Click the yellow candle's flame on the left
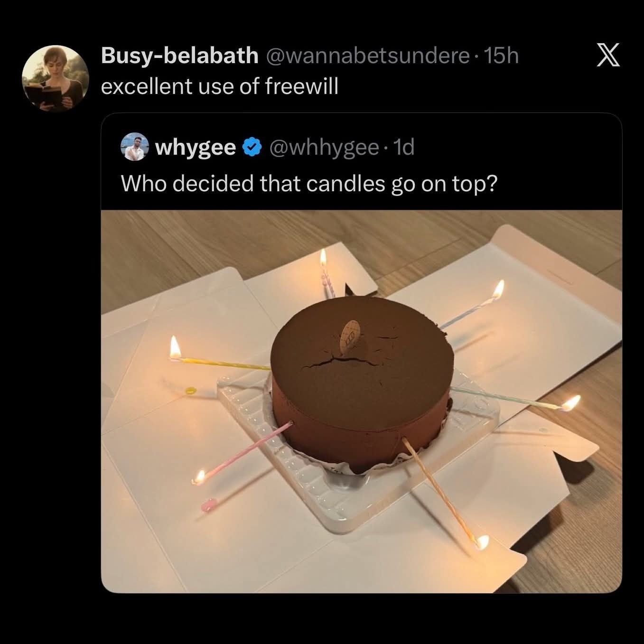Viewport: 644px width, 644px height. [175, 347]
